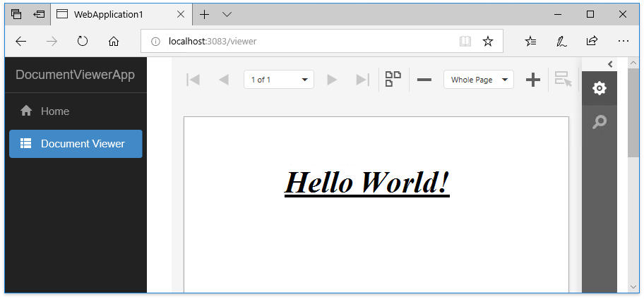Open the search magnifier panel
The height and width of the screenshot is (299, 644).
pos(600,122)
